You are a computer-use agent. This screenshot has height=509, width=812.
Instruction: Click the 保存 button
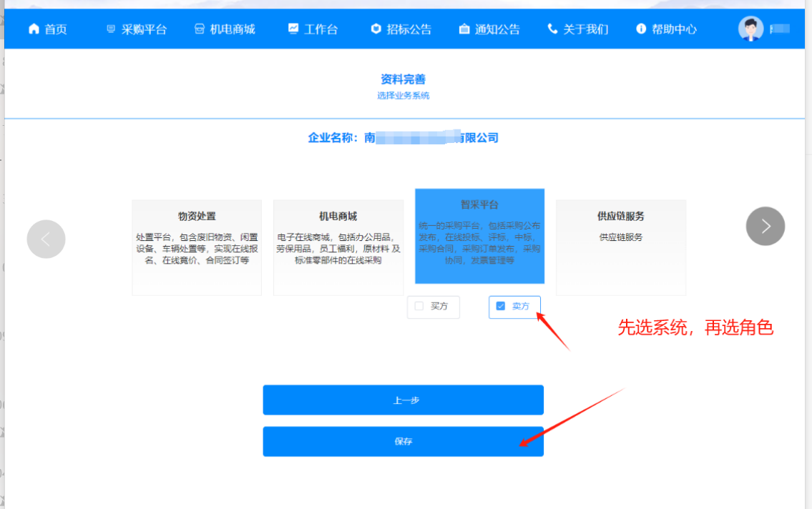click(x=403, y=442)
